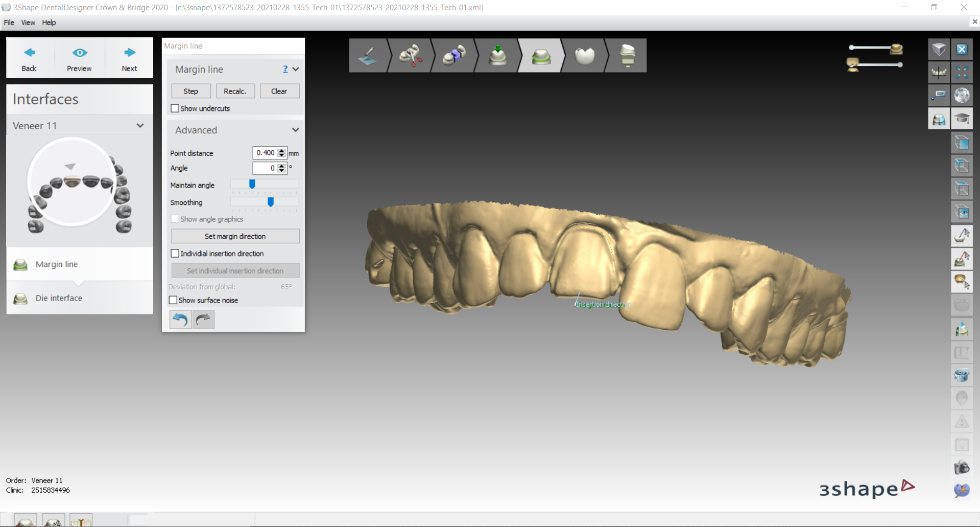The width and height of the screenshot is (980, 527).
Task: Select the cube view with eye icon
Action: click(962, 212)
